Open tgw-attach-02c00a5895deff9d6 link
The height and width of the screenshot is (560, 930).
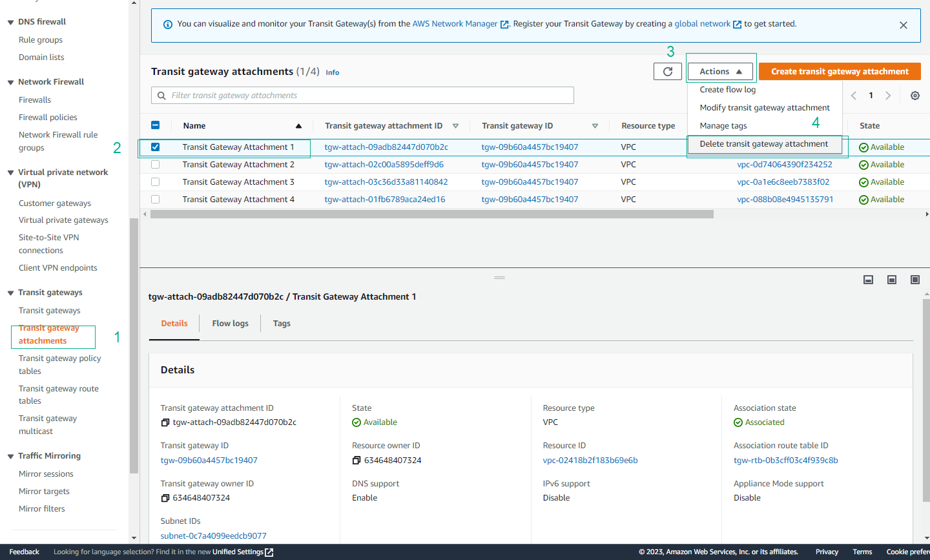coord(384,165)
